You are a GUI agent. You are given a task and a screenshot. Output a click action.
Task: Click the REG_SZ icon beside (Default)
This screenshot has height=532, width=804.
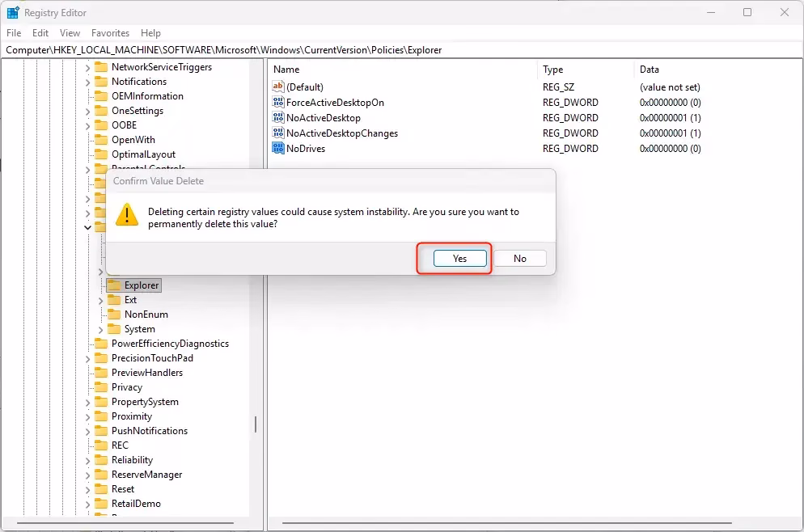click(x=278, y=87)
